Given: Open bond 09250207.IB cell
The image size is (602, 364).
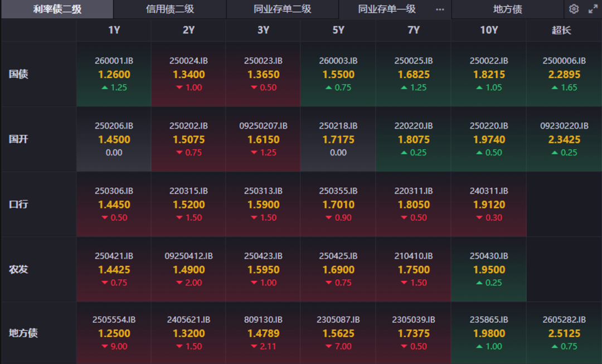Looking at the screenshot, I should 263,139.
